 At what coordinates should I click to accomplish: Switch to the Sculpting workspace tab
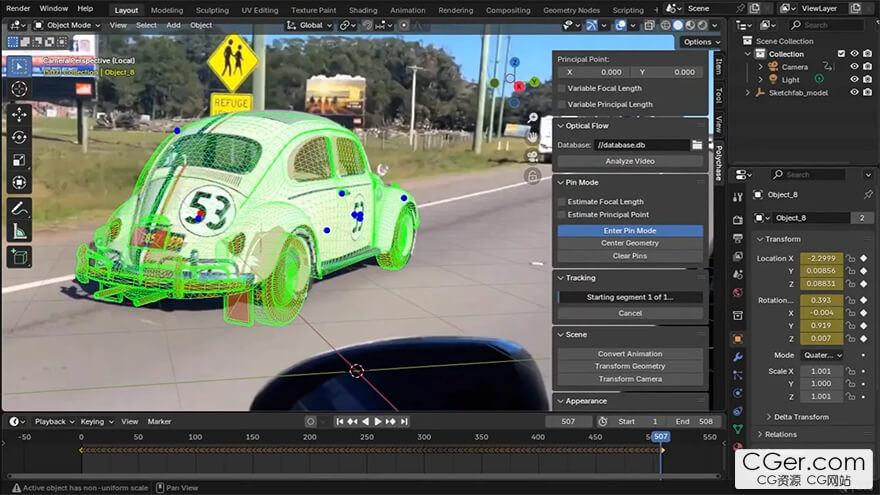point(212,10)
